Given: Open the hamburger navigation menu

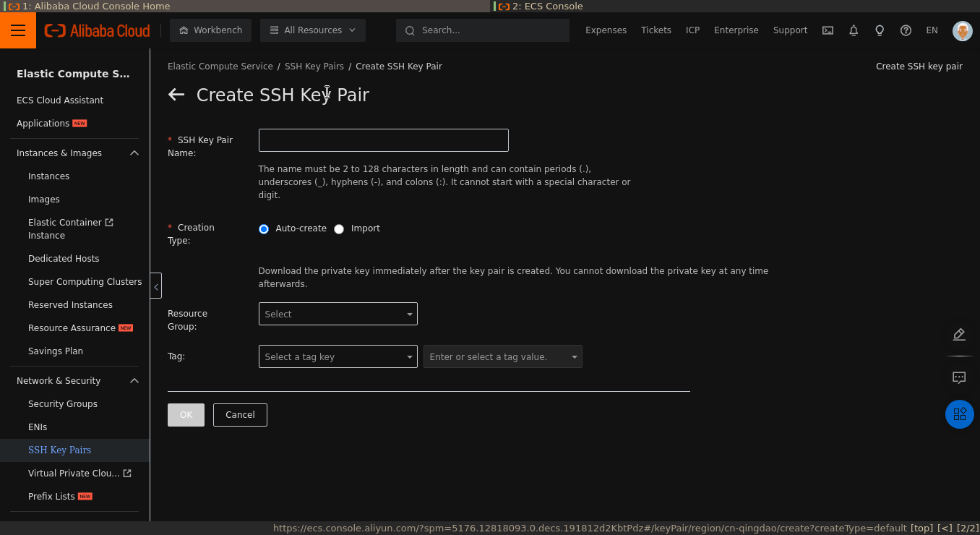Looking at the screenshot, I should 18,30.
